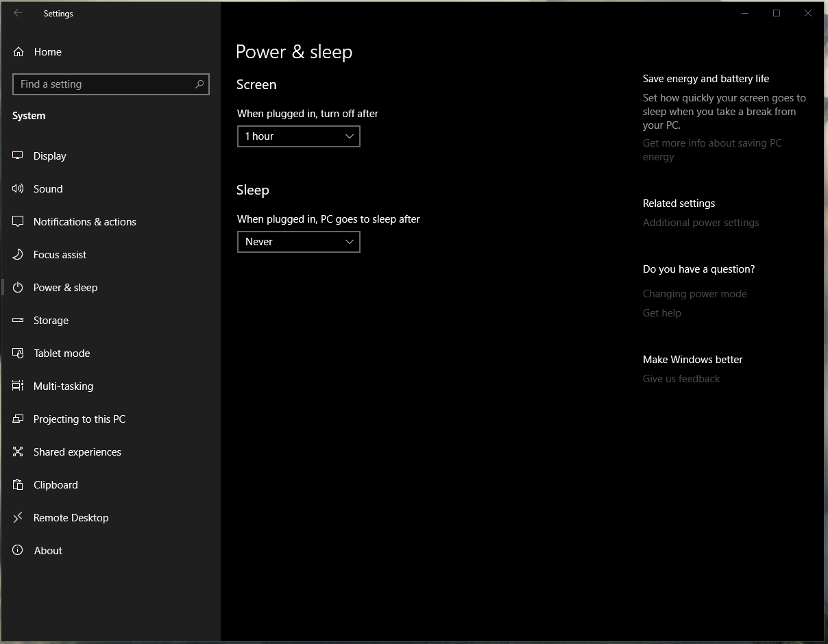Viewport: 828px width, 644px height.
Task: Select Multi-tasking label
Action: click(x=64, y=386)
